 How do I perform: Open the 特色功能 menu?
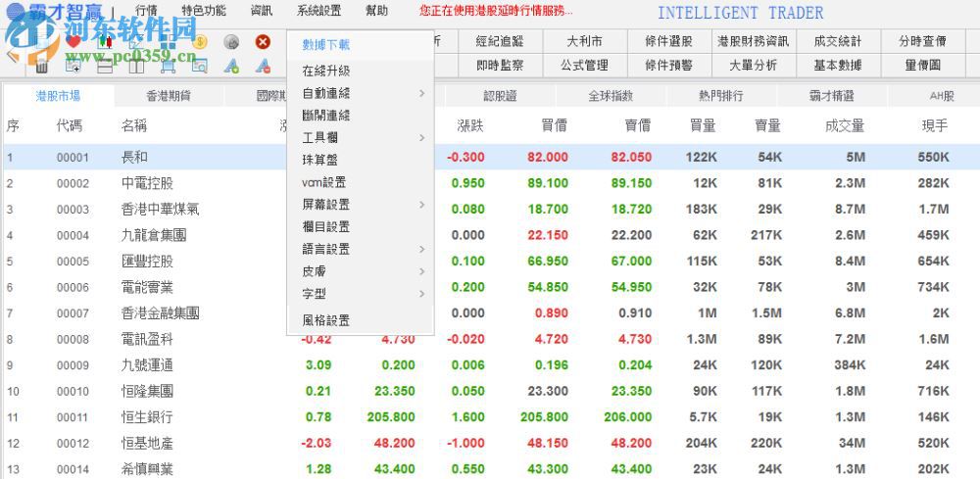point(204,11)
